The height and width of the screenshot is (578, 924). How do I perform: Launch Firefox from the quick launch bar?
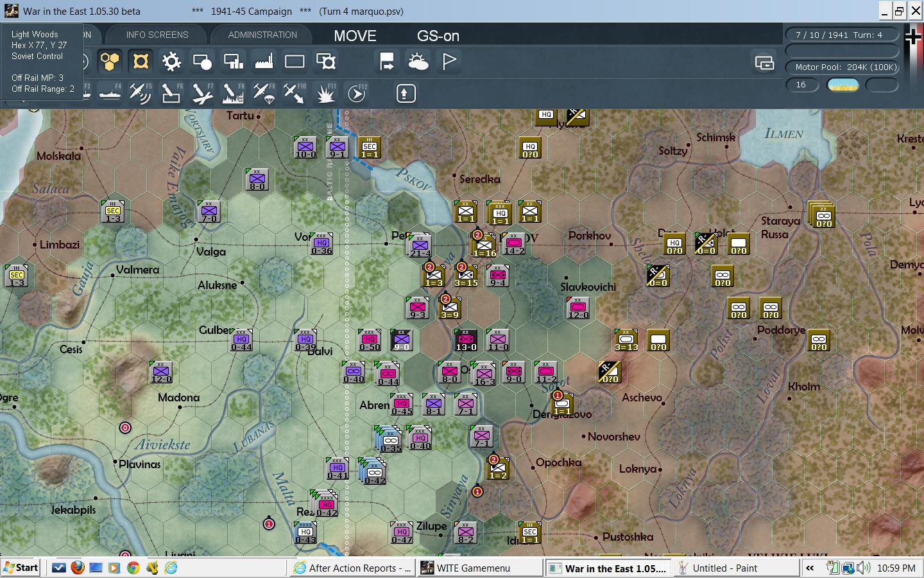point(78,568)
